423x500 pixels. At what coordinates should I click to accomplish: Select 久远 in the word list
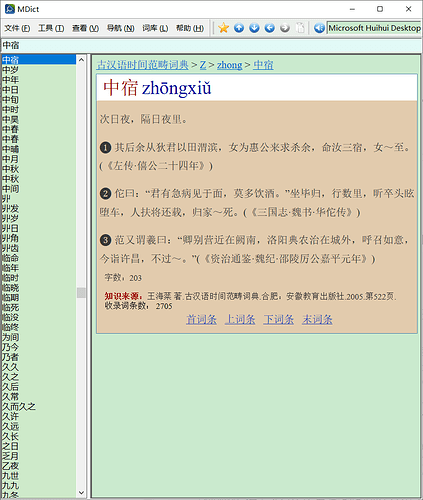39,426
